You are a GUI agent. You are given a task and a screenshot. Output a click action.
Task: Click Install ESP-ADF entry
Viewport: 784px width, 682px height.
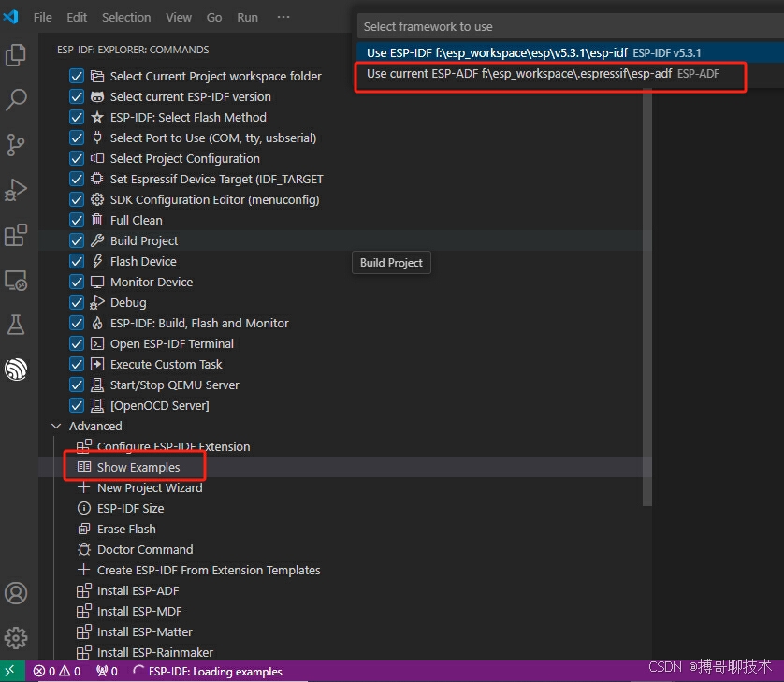138,590
